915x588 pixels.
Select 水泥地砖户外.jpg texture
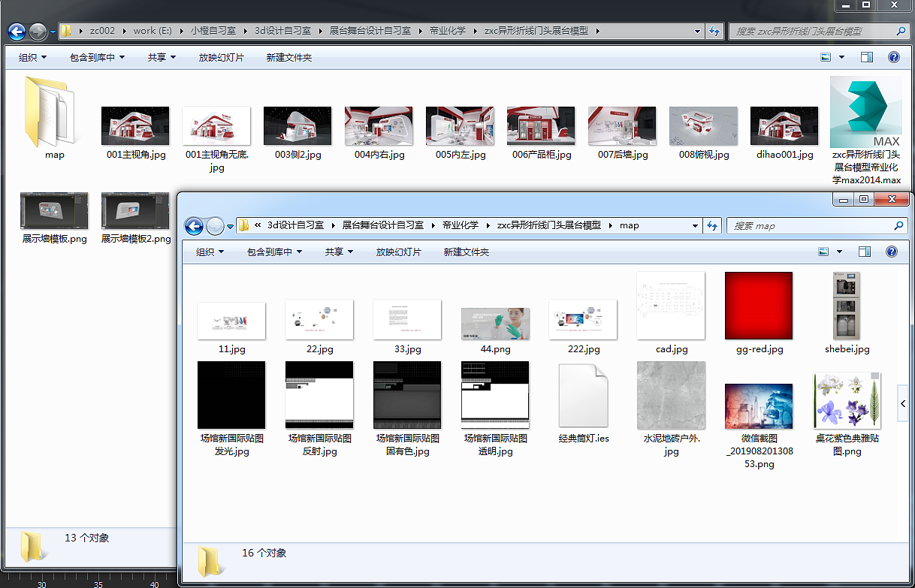pyautogui.click(x=671, y=395)
